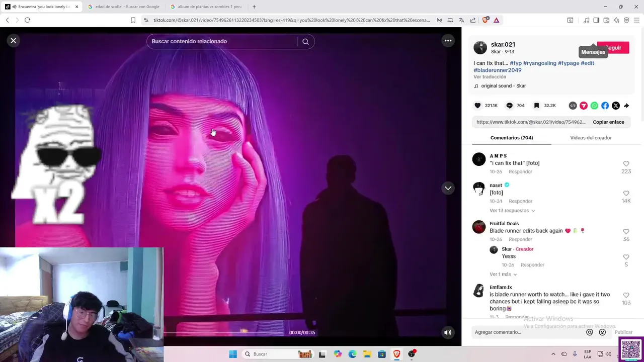This screenshot has height=362, width=644.
Task: Open Brave Rewards triangle icon
Action: 497,20
